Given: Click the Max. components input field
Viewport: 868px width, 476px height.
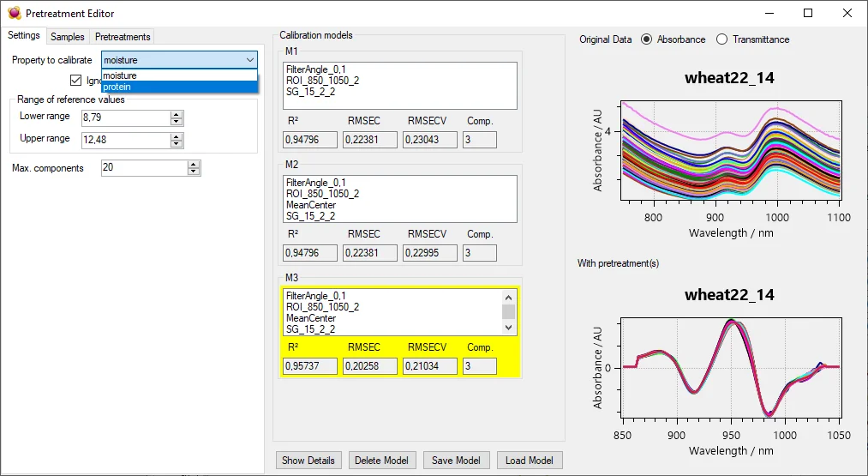Looking at the screenshot, I should [142, 168].
